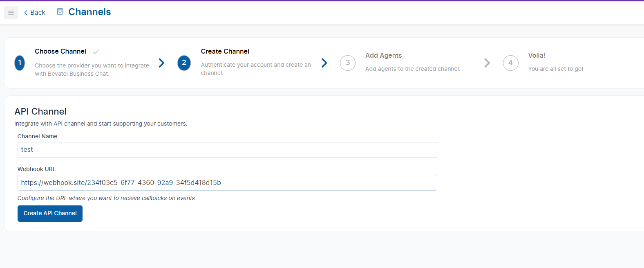This screenshot has width=644, height=268.
Task: Click the Choose Channel step label
Action: pos(60,52)
